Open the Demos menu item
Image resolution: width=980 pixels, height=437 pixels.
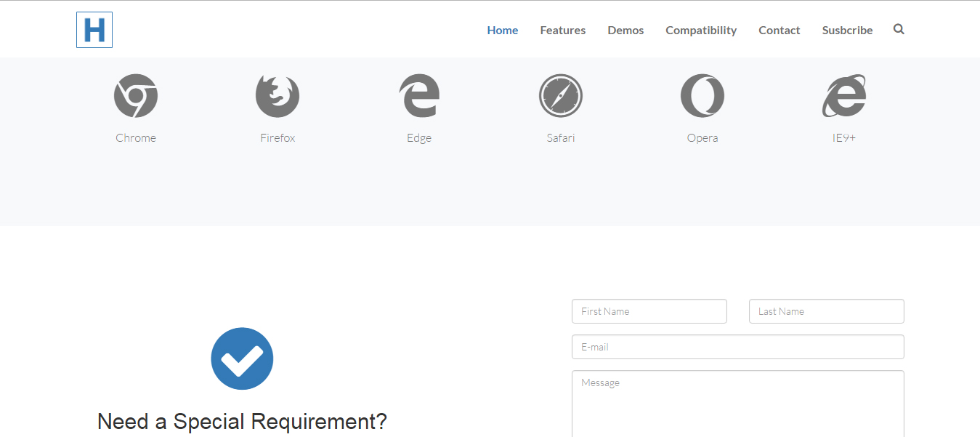click(x=625, y=30)
